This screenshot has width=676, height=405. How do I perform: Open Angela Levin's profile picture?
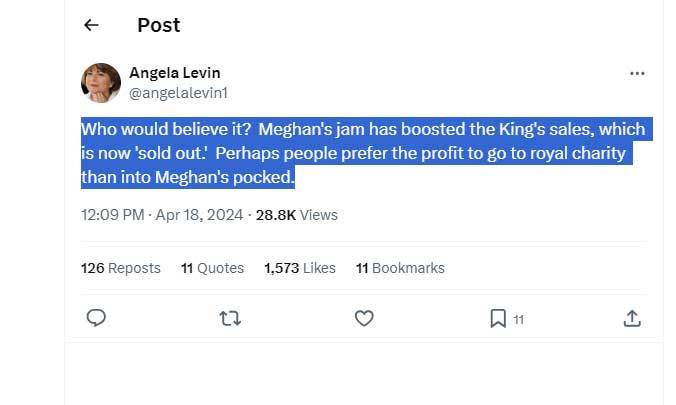pyautogui.click(x=100, y=82)
